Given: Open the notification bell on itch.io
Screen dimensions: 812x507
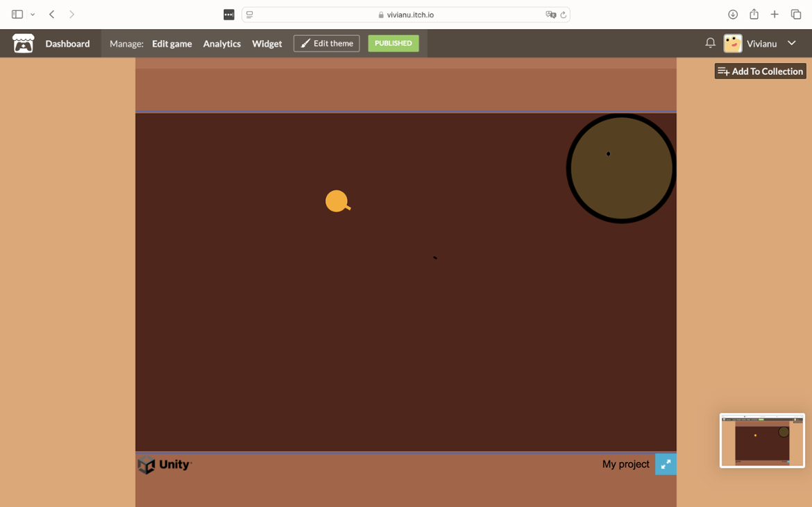Looking at the screenshot, I should (710, 43).
